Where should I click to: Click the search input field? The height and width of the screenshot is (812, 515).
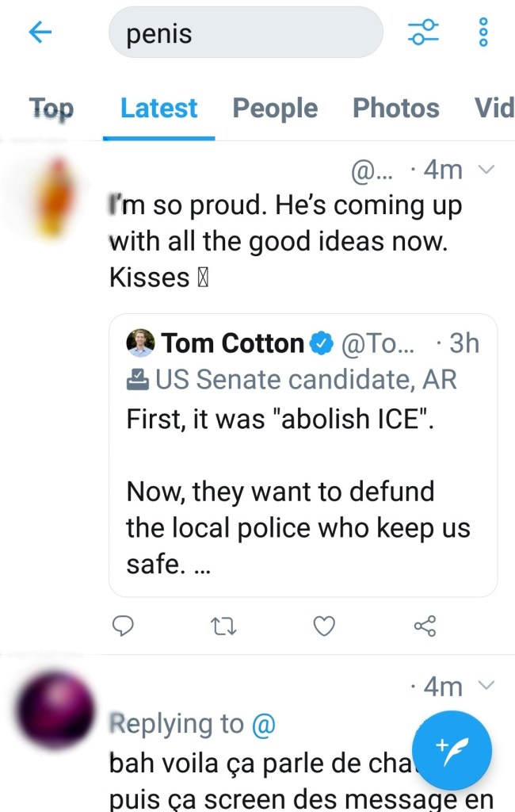pos(246,33)
